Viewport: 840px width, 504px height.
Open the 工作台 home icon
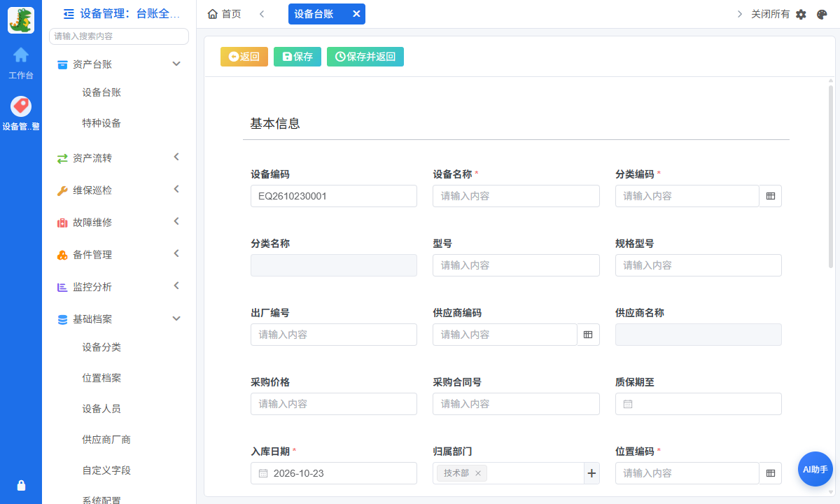[x=21, y=55]
